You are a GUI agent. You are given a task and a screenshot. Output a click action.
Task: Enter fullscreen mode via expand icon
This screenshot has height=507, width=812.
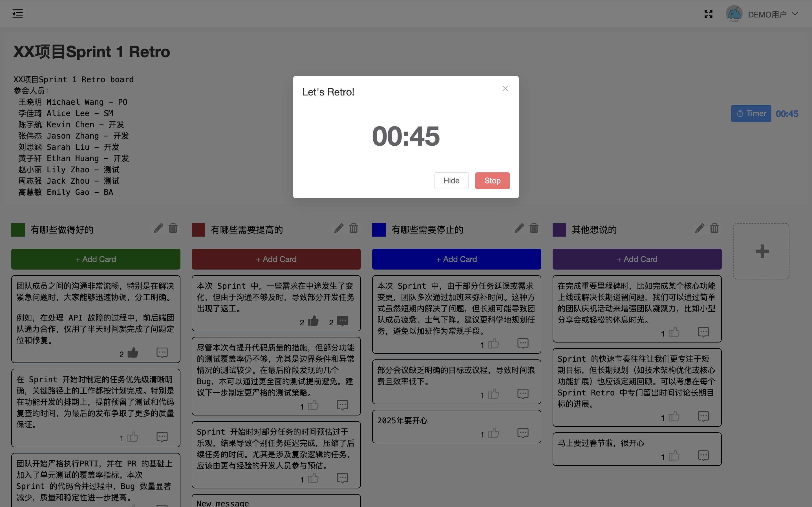pyautogui.click(x=708, y=14)
